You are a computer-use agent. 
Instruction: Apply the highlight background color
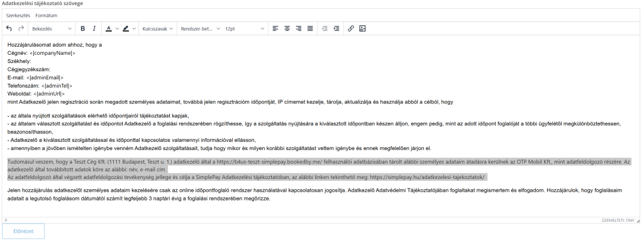pyautogui.click(x=126, y=29)
